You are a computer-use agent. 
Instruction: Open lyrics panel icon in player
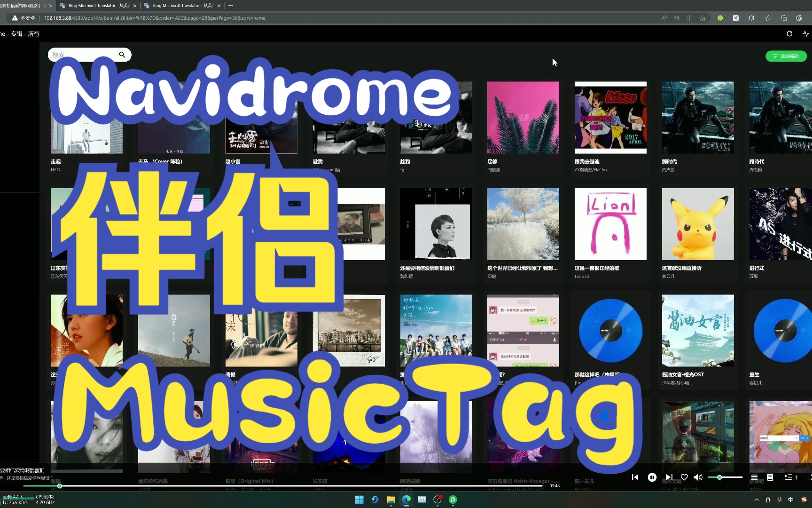click(770, 477)
